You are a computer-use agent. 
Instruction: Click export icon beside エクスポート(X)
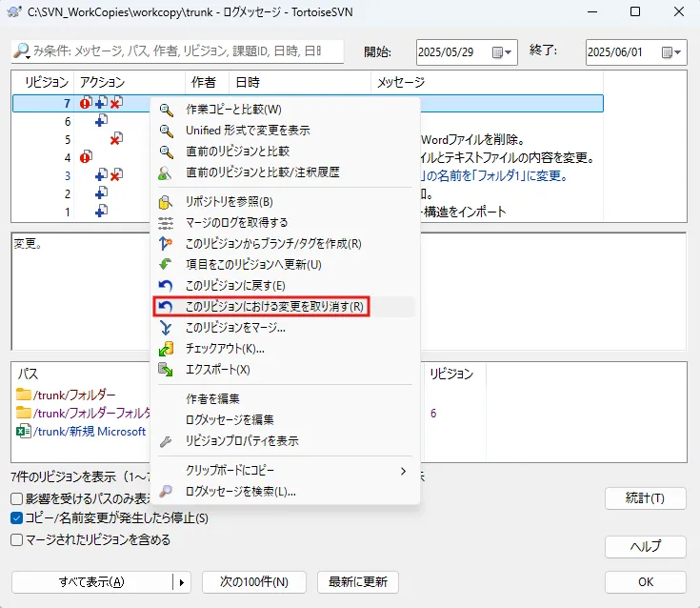(x=165, y=370)
